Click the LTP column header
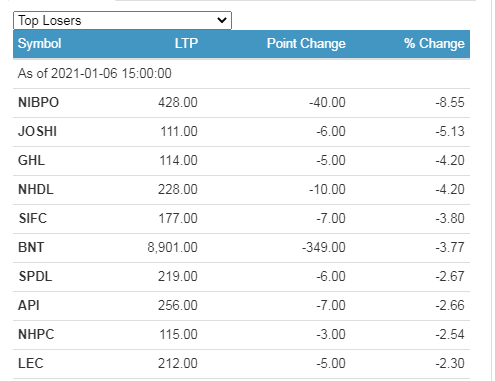495x381 pixels. pyautogui.click(x=186, y=44)
